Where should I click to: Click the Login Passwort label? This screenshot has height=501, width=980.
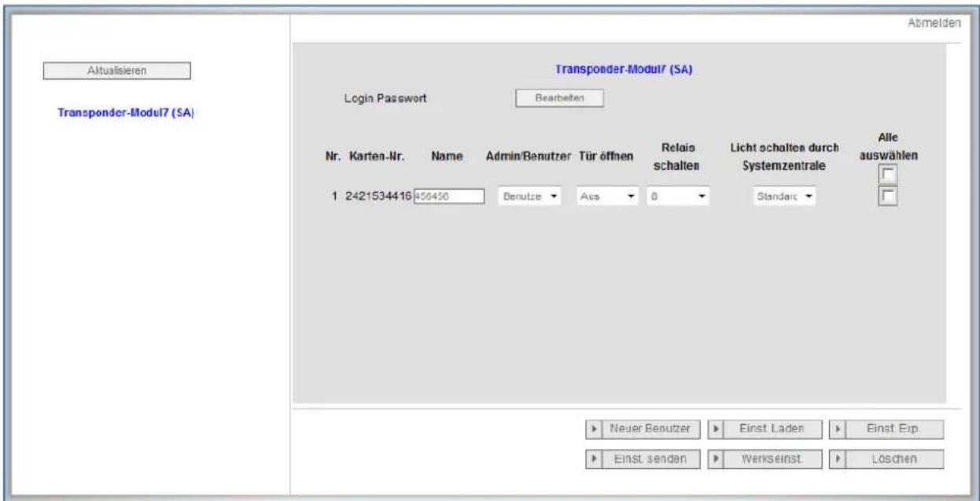click(x=386, y=99)
